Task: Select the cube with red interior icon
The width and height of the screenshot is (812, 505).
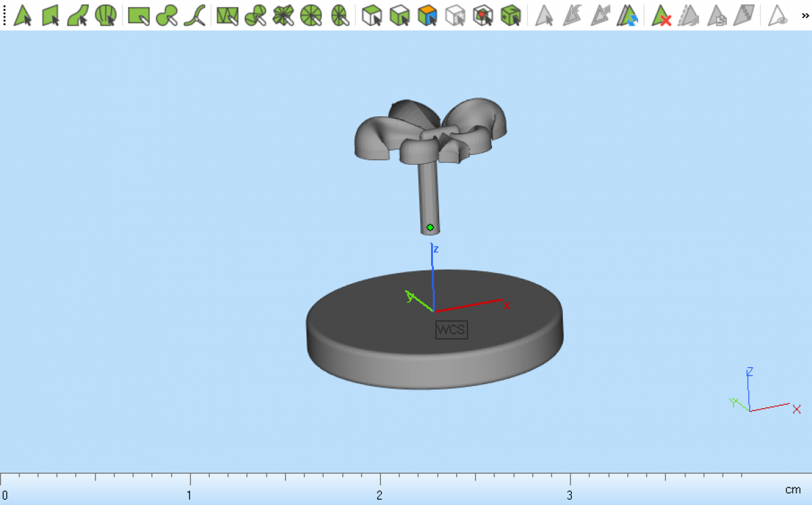Action: pos(482,15)
